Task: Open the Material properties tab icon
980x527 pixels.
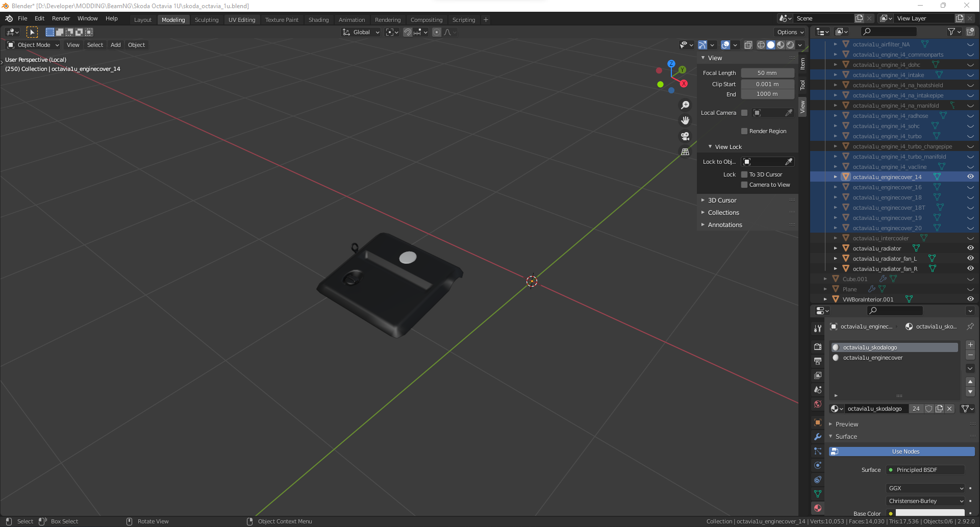Action: pyautogui.click(x=818, y=508)
